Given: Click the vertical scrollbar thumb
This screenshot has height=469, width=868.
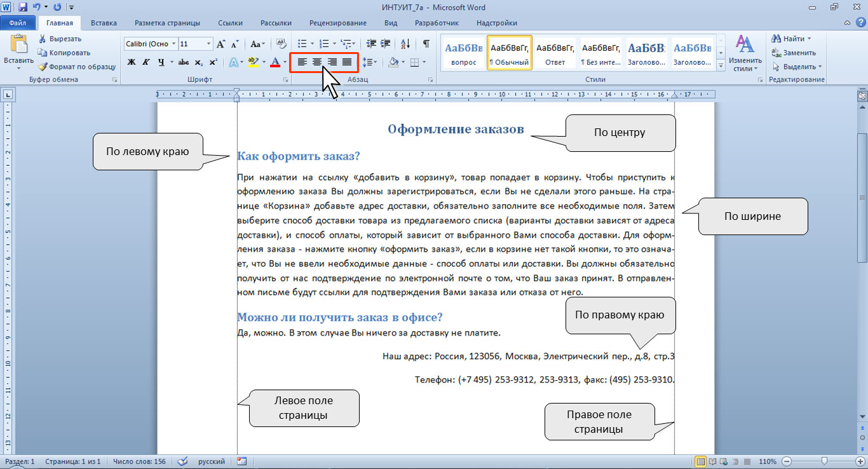Looking at the screenshot, I should [862, 198].
